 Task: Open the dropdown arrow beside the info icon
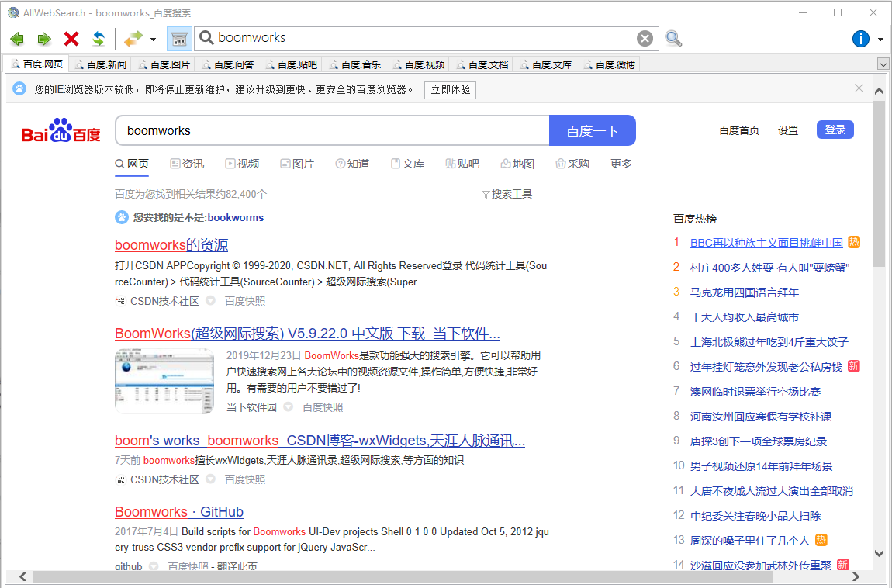tap(880, 40)
